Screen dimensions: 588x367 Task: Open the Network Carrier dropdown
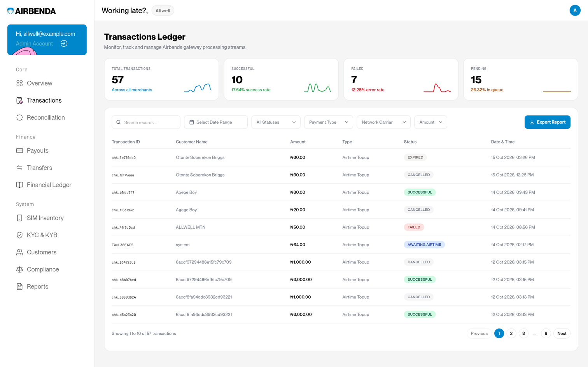click(384, 122)
